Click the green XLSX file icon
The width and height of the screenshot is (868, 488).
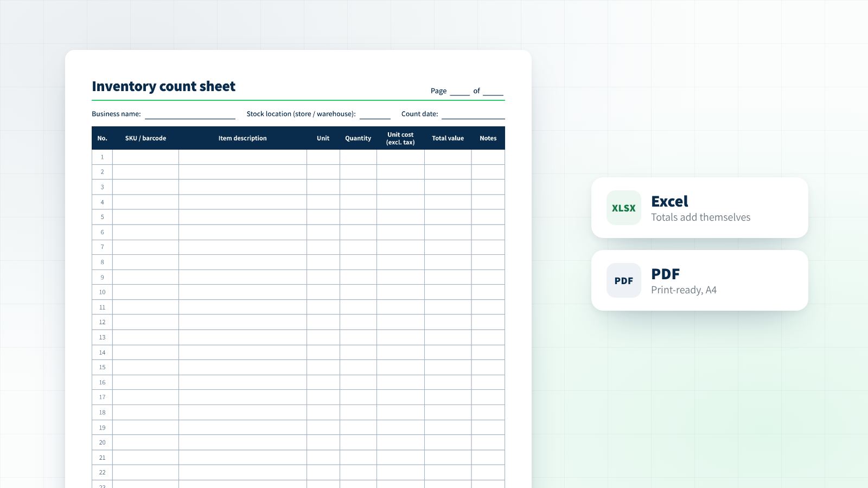tap(624, 208)
